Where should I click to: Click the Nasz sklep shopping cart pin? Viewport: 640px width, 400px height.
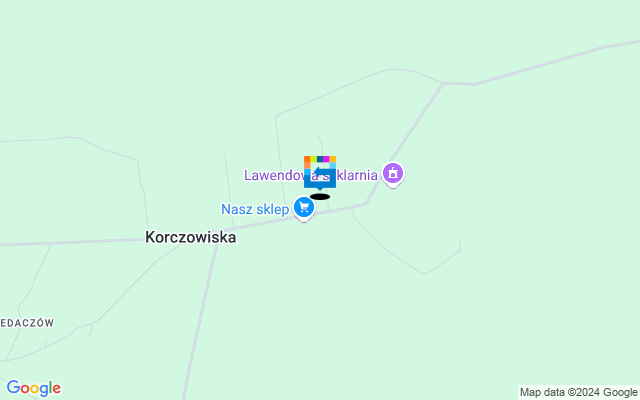(x=304, y=208)
